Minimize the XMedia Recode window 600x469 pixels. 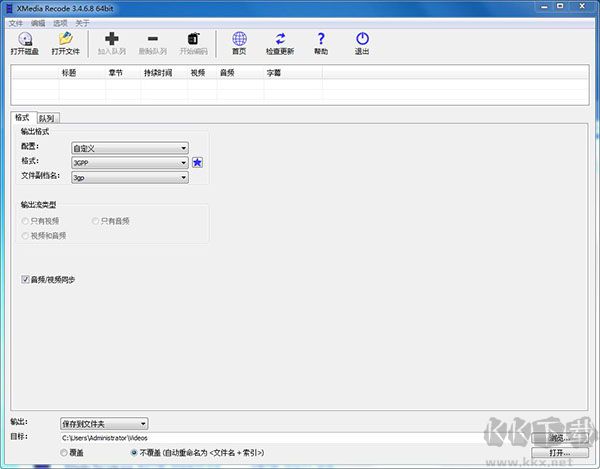545,7
